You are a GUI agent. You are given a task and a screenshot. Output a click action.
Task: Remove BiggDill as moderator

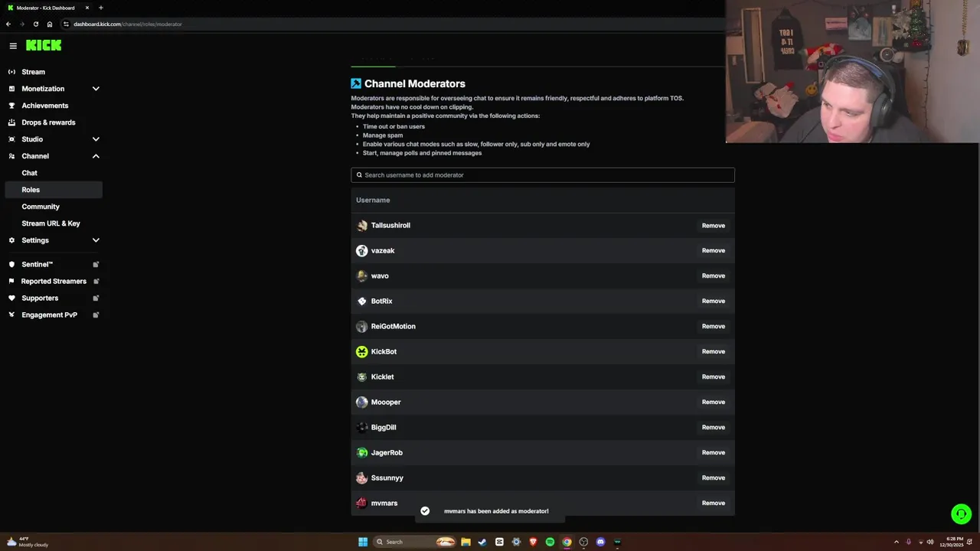[714, 428]
